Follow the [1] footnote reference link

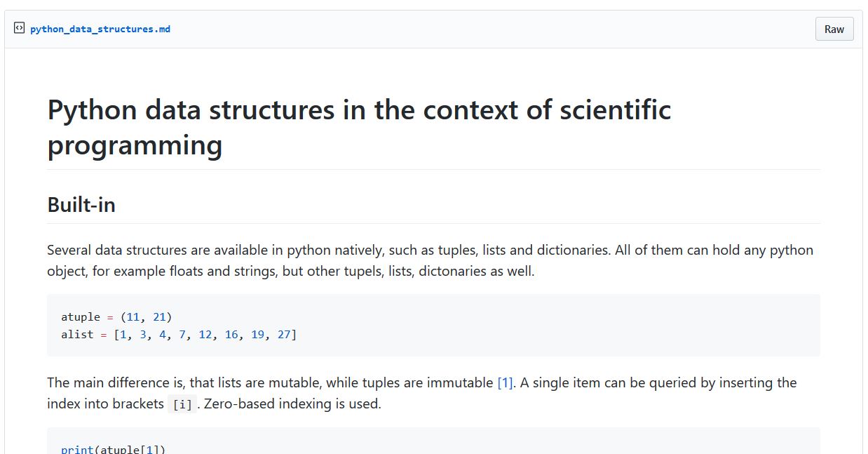tap(505, 382)
